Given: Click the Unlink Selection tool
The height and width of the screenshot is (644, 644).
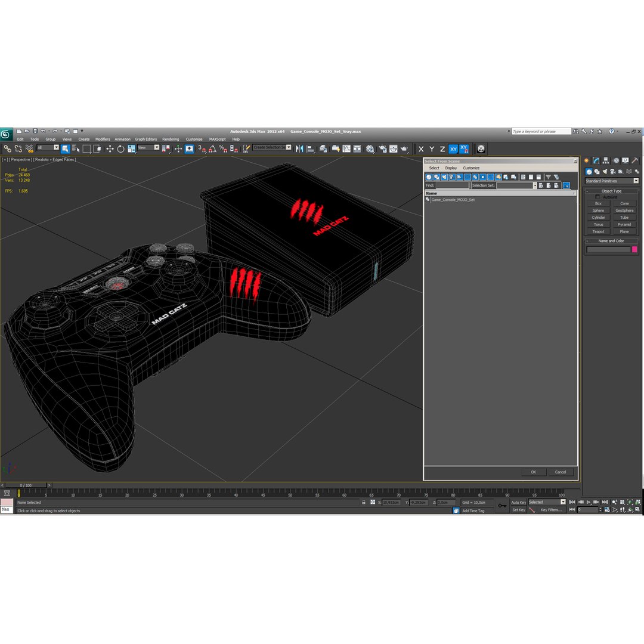Looking at the screenshot, I should click(x=18, y=148).
